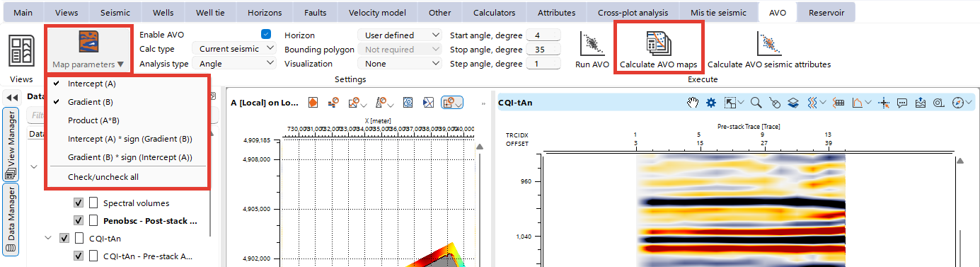
Task: Select the pan hand tool in CQI-tAn
Action: [x=693, y=103]
